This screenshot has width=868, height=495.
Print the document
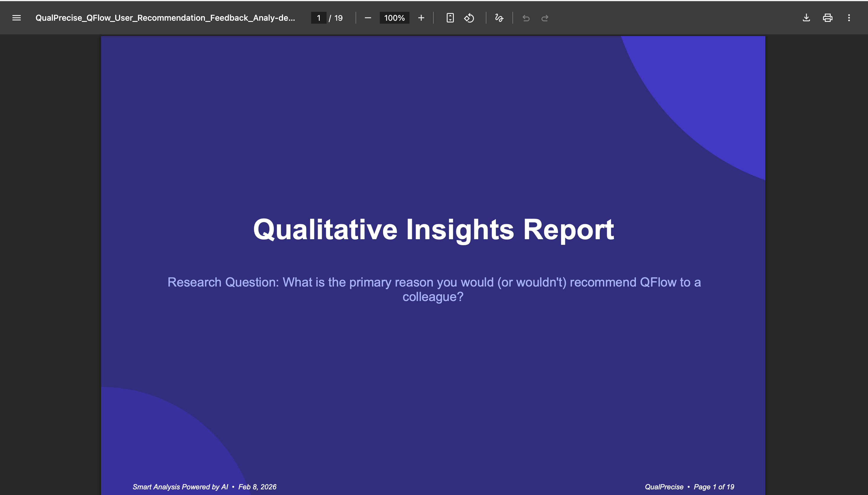click(827, 18)
